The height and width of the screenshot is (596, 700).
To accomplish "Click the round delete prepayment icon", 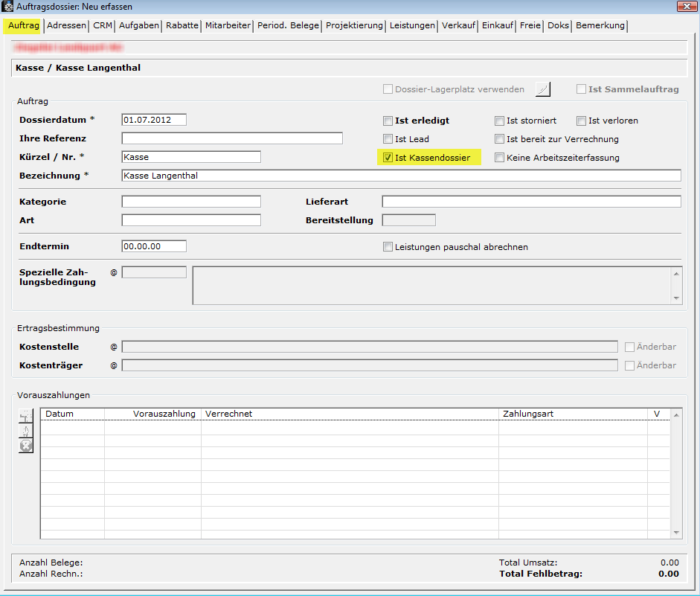I will click(26, 446).
